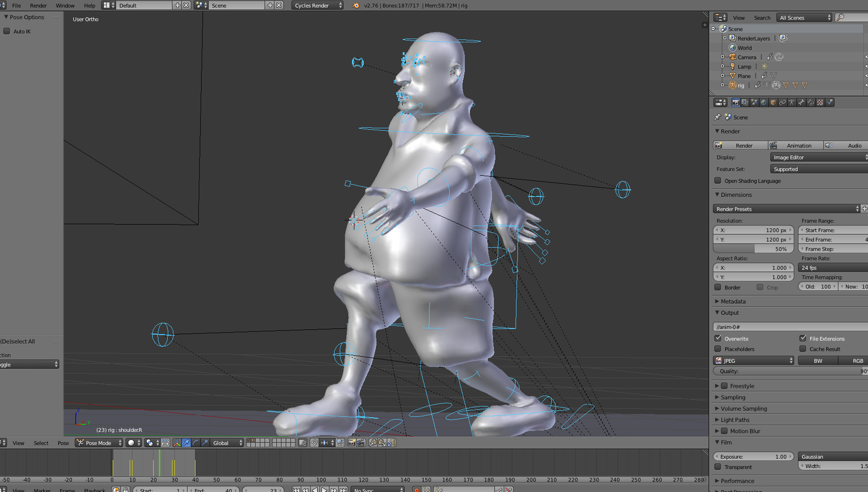Viewport: 868px width, 492px height.
Task: Click the render camera icon in the footer
Action: [x=352, y=442]
